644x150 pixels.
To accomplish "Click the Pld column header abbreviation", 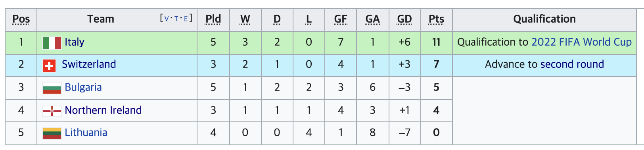I will coord(213,19).
